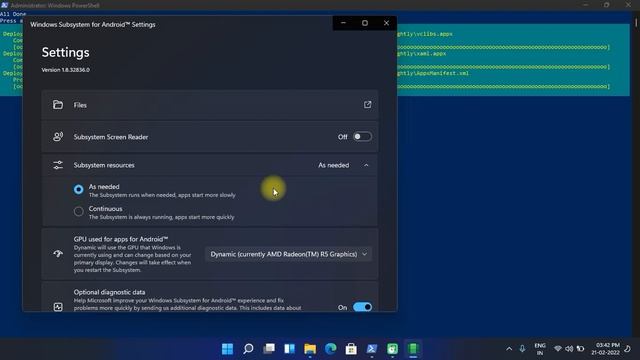The image size is (640, 360).
Task: Open Task View from taskbar
Action: [269, 349]
